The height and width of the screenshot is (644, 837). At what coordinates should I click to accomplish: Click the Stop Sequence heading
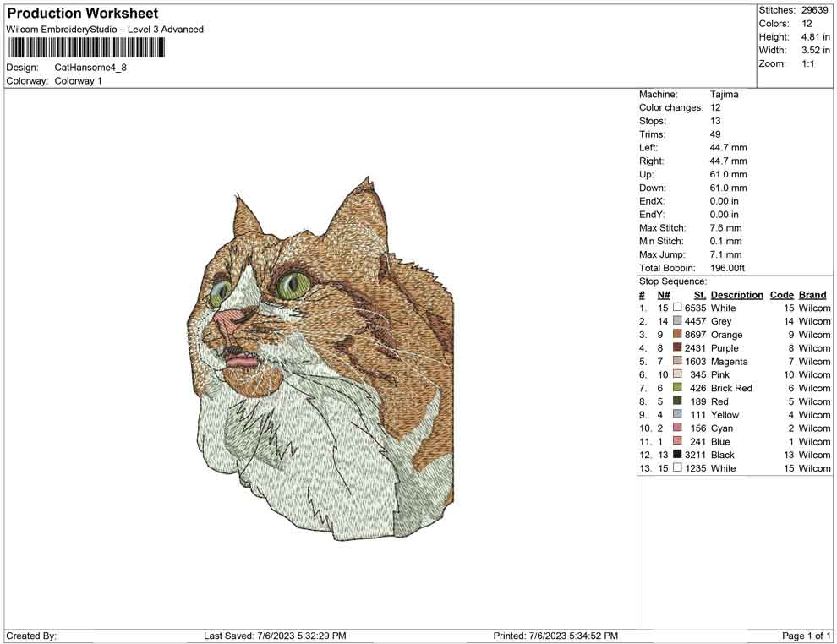point(673,281)
